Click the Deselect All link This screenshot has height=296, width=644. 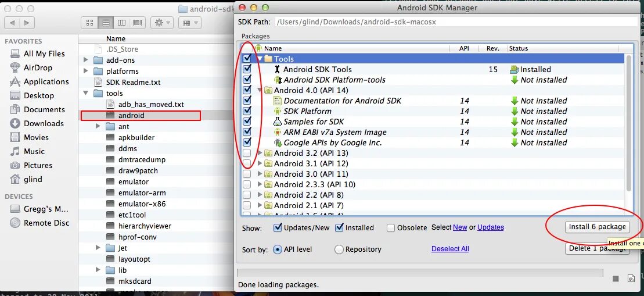[x=450, y=249]
